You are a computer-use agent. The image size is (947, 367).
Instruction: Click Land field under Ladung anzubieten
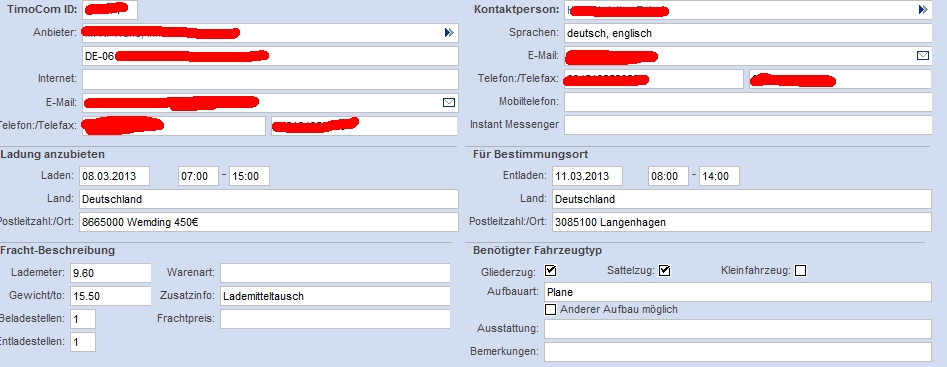click(x=269, y=199)
